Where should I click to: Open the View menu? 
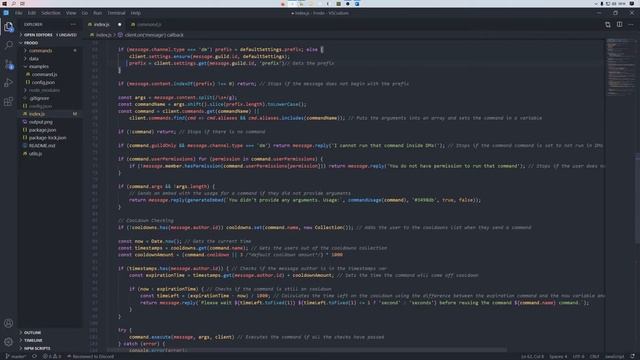tap(71, 13)
